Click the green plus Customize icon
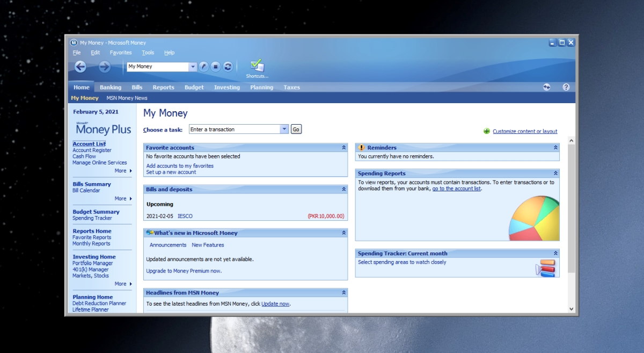This screenshot has height=353, width=644. coord(487,131)
